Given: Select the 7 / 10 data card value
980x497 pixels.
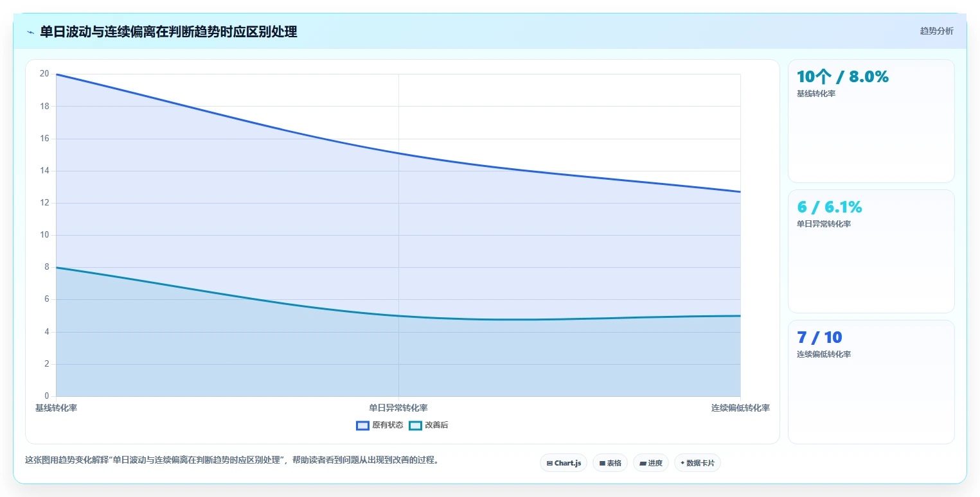Looking at the screenshot, I should click(819, 338).
